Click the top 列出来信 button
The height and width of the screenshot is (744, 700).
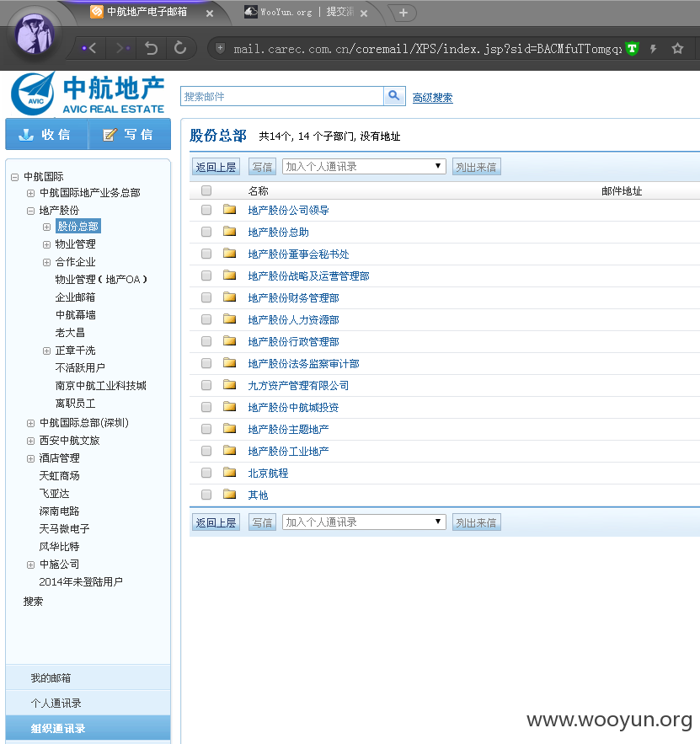click(x=476, y=167)
